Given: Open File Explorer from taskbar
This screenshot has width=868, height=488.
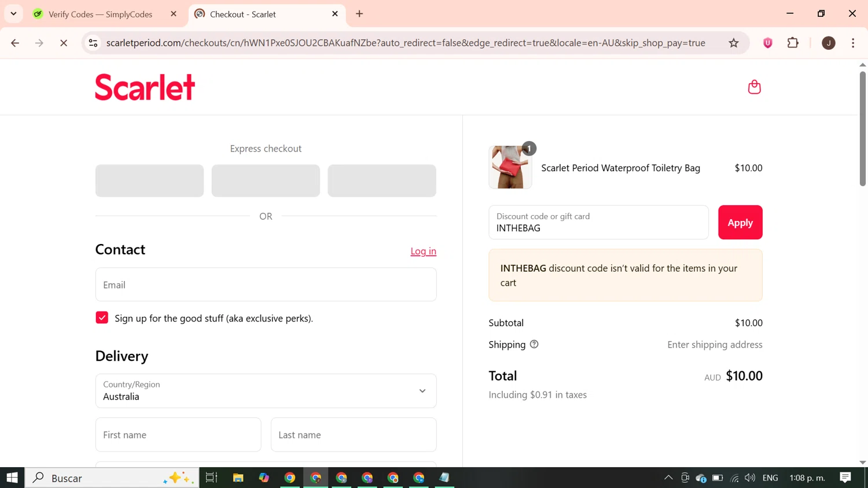Looking at the screenshot, I should click(x=238, y=478).
